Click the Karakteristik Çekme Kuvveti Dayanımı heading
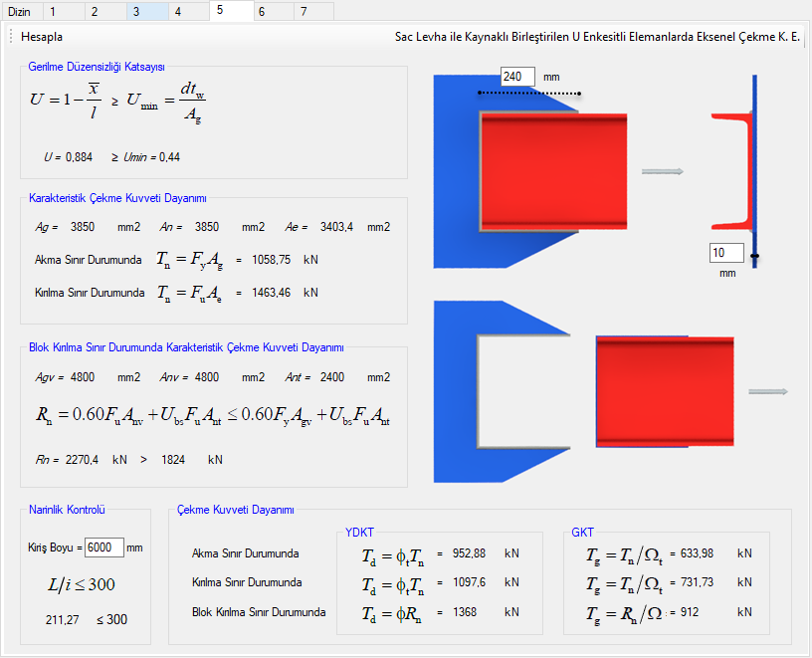812x658 pixels. (x=117, y=198)
